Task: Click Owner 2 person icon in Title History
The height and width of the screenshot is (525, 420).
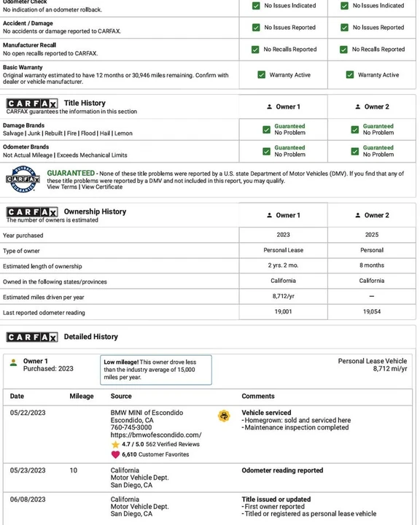Action: 358,106
